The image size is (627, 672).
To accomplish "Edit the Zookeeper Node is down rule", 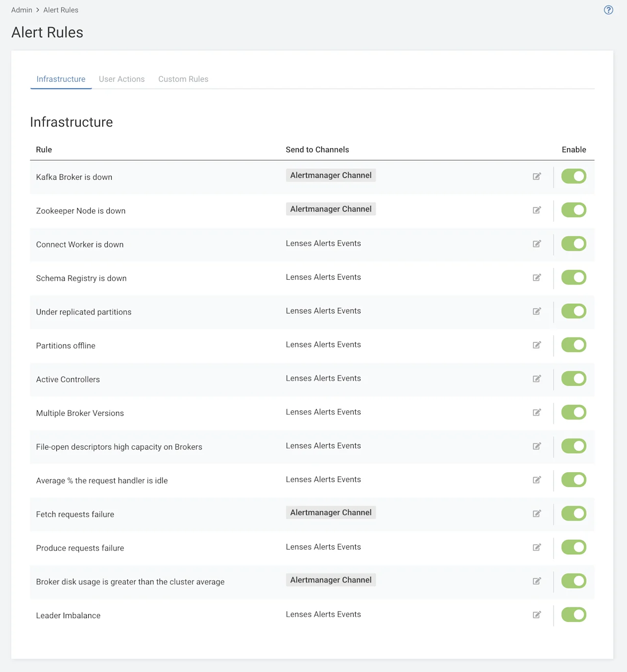I will (537, 210).
